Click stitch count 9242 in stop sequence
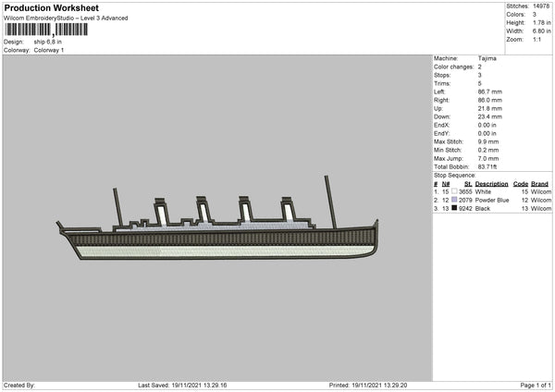 click(x=465, y=209)
